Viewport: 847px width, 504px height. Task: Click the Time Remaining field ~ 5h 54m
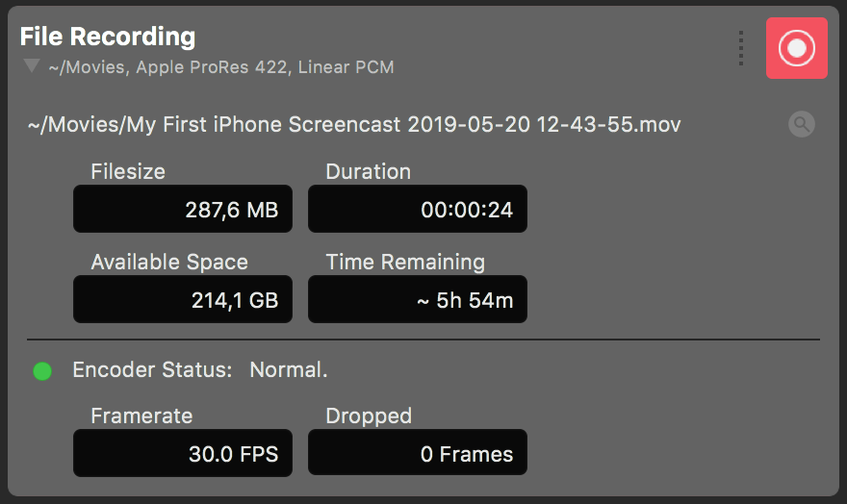pos(418,299)
